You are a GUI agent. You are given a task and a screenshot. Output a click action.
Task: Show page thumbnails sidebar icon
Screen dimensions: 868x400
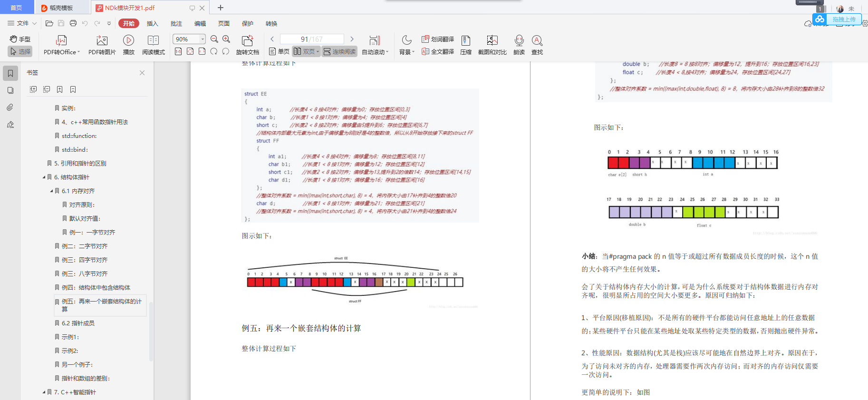pos(10,90)
